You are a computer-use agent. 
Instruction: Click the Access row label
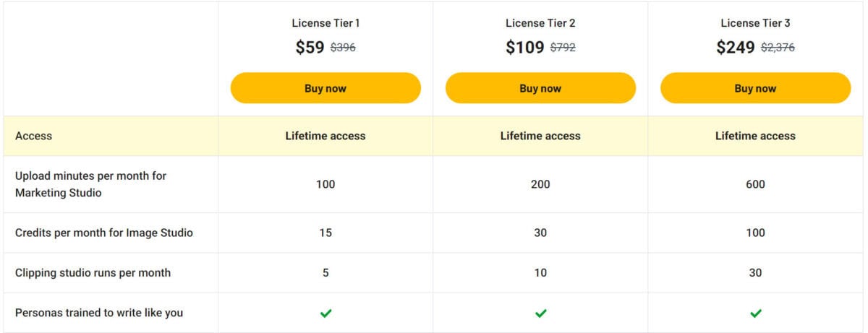33,136
